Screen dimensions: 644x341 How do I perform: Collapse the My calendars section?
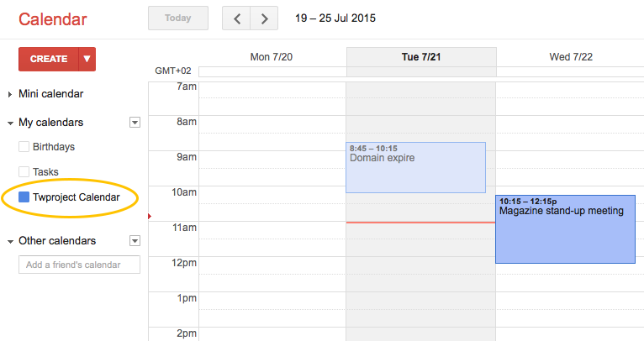pyautogui.click(x=10, y=123)
